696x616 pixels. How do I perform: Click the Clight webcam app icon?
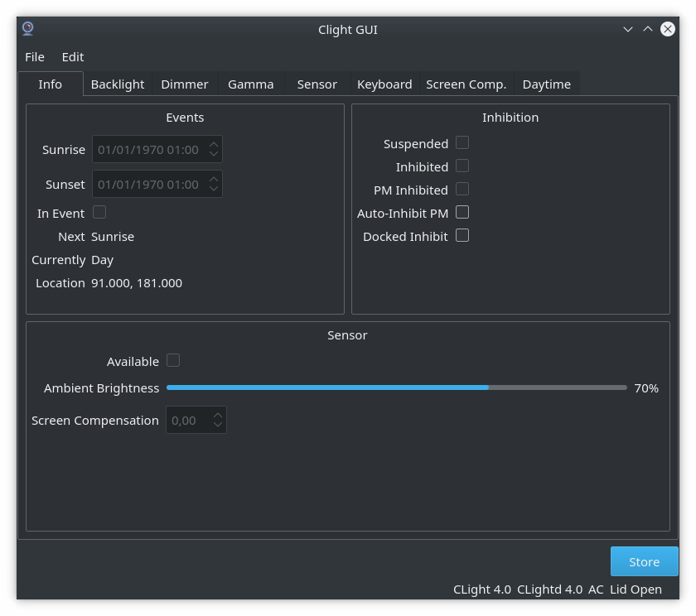pos(28,29)
